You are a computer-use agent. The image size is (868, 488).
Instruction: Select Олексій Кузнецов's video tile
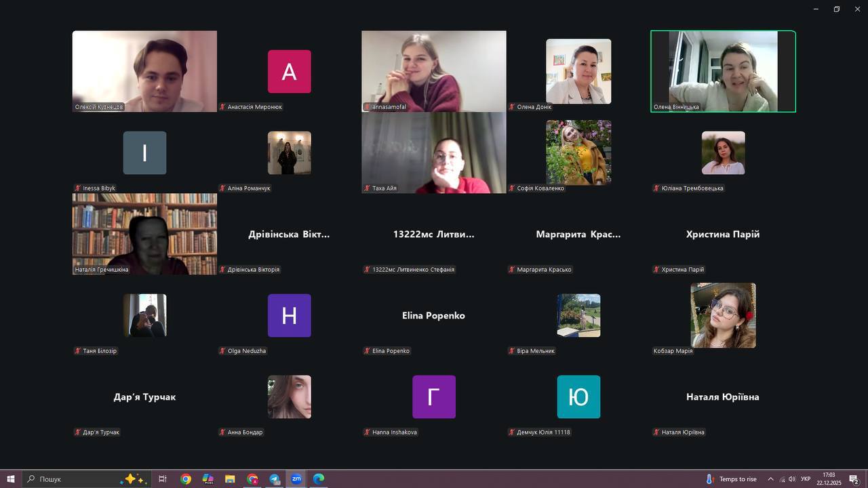click(x=144, y=71)
